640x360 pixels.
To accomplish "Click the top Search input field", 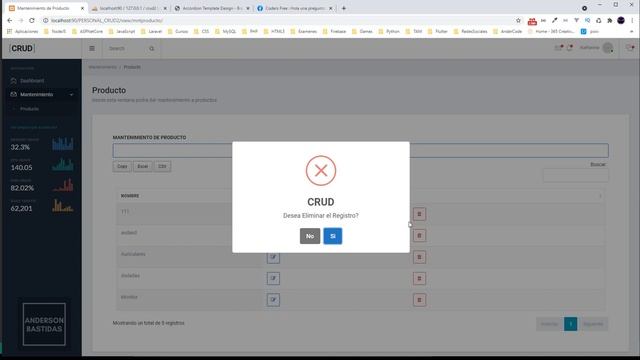I will (127, 49).
